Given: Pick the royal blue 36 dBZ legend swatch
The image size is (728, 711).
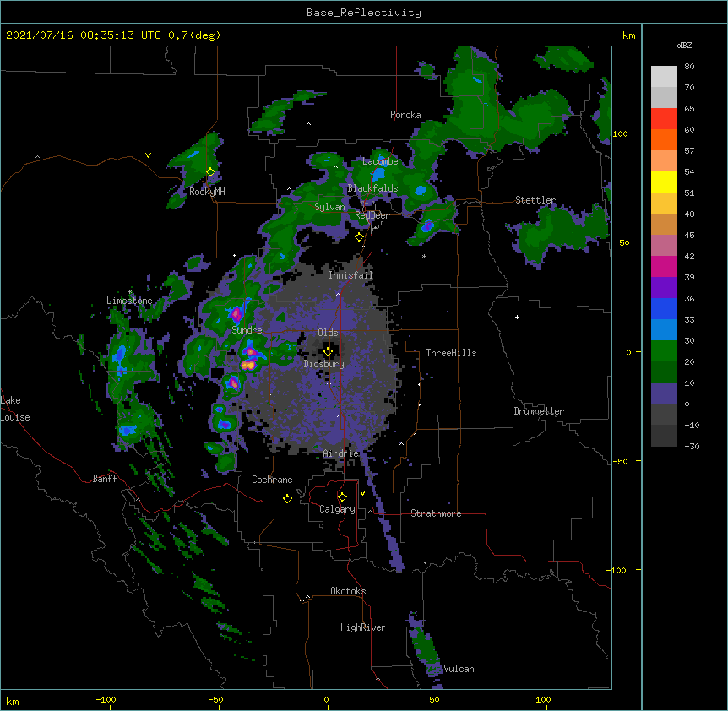Looking at the screenshot, I should [664, 308].
